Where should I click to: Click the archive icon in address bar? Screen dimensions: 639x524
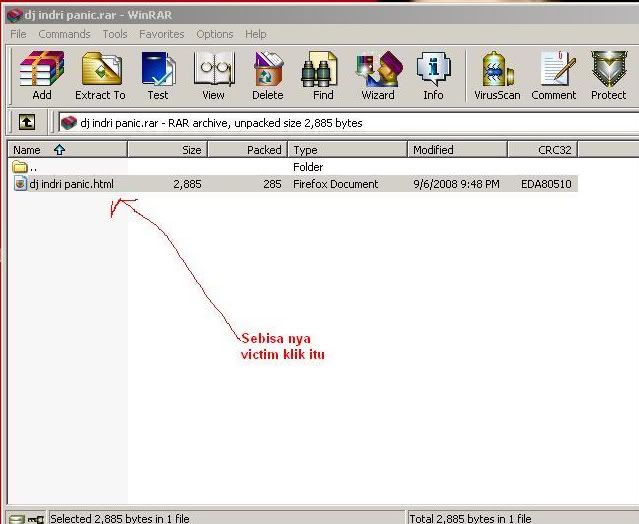[68, 123]
